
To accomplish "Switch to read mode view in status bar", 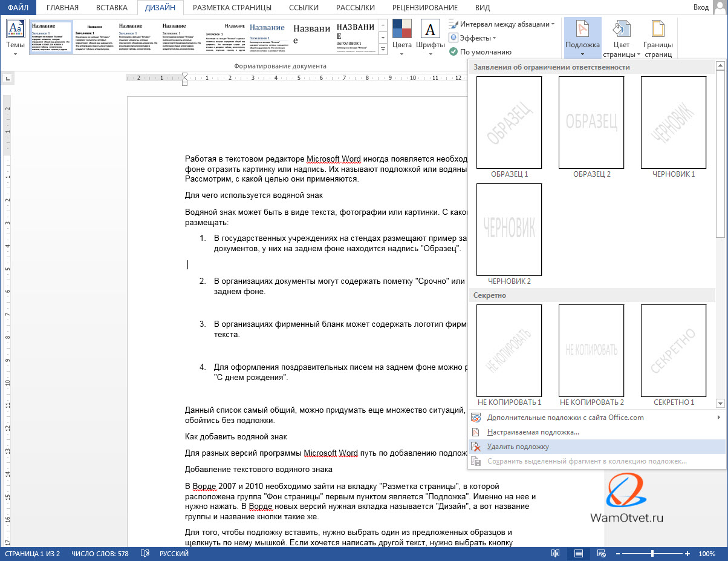I will click(x=555, y=554).
